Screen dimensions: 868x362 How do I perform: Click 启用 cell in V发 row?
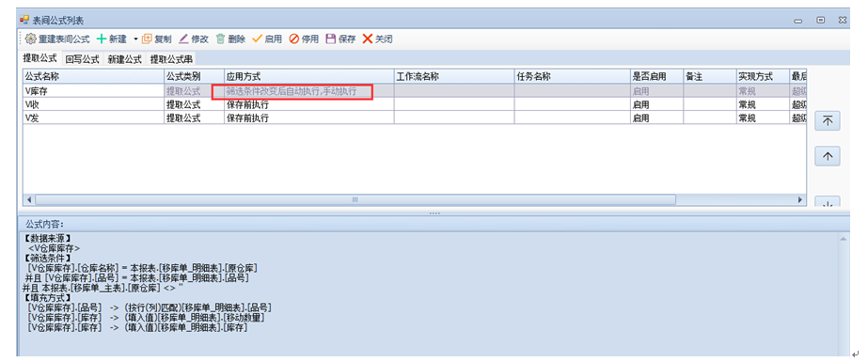[x=657, y=118]
